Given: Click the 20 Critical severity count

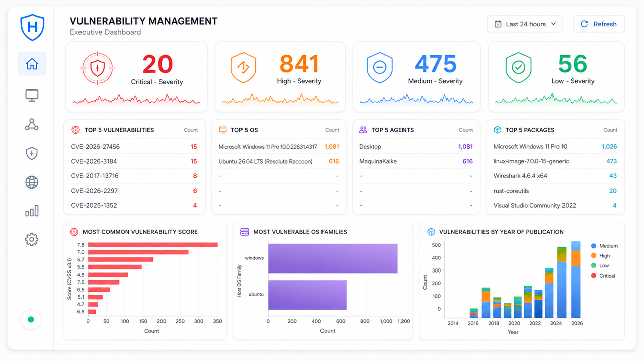Looking at the screenshot, I should coord(157,64).
